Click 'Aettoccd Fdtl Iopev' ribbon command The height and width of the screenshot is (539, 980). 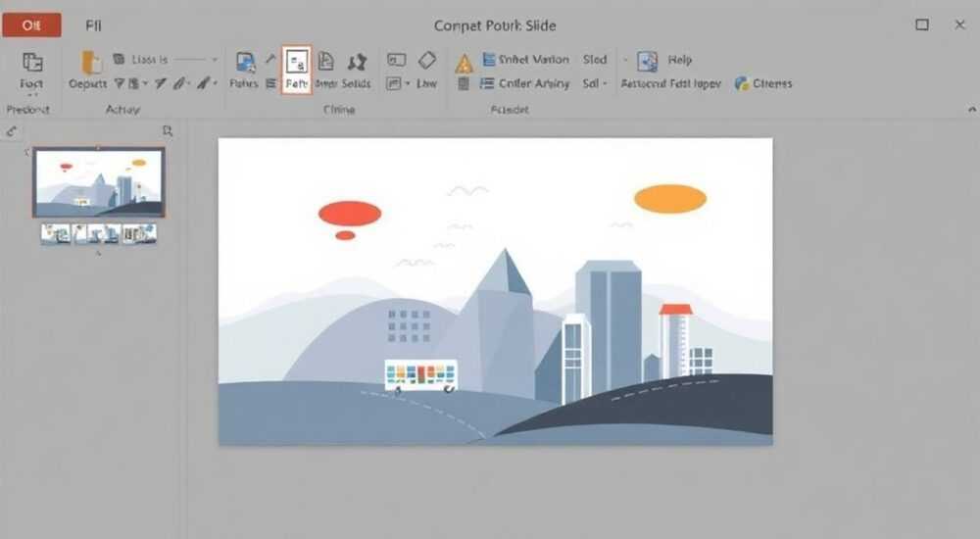670,83
